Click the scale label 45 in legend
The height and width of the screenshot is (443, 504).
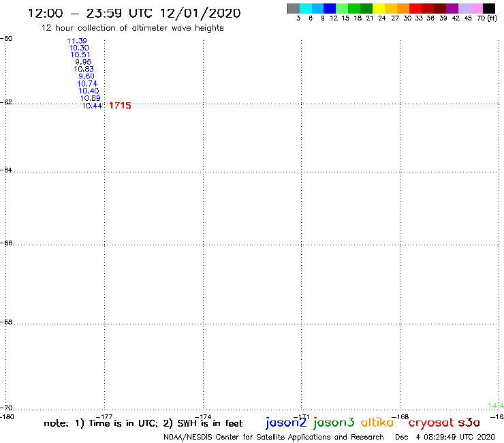468,18
